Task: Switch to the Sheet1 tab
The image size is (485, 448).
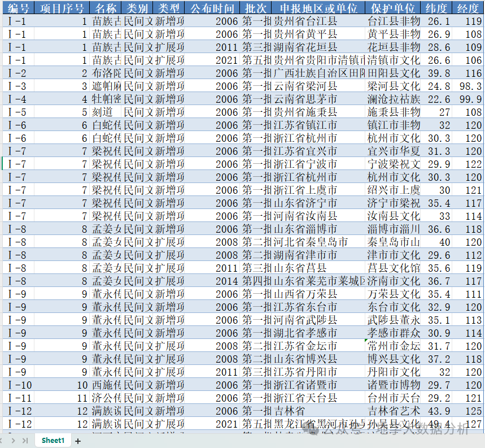Action: [x=53, y=440]
